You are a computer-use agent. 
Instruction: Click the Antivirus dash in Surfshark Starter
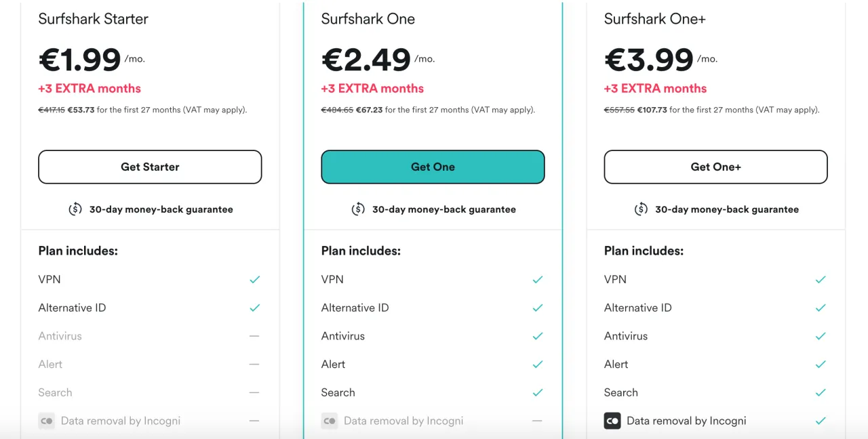(254, 336)
